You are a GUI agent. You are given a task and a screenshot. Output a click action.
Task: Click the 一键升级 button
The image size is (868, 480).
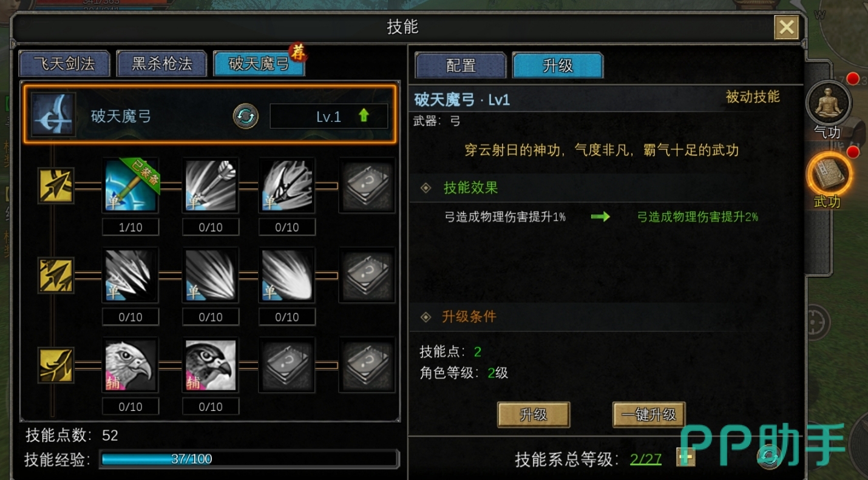pyautogui.click(x=649, y=415)
